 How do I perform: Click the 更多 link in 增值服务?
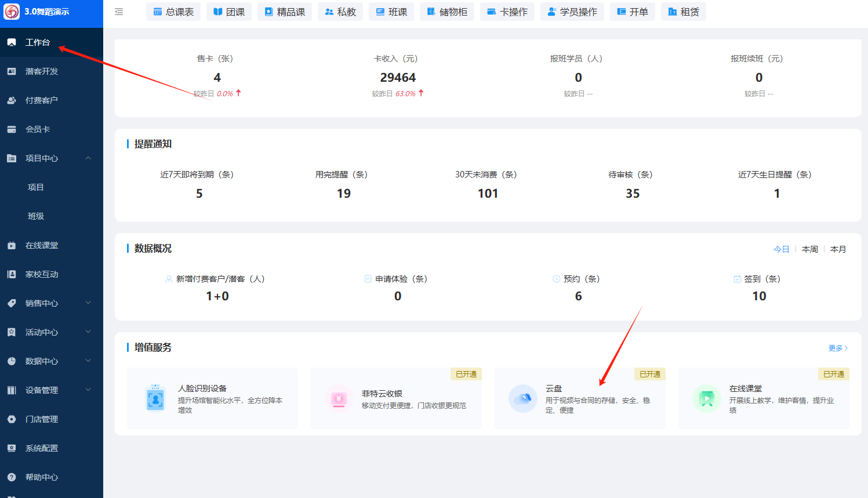838,348
